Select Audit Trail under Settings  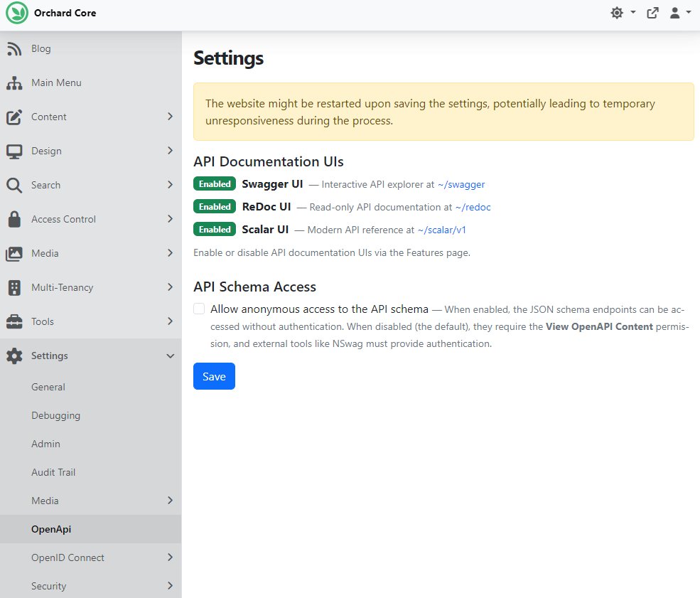click(x=91, y=472)
